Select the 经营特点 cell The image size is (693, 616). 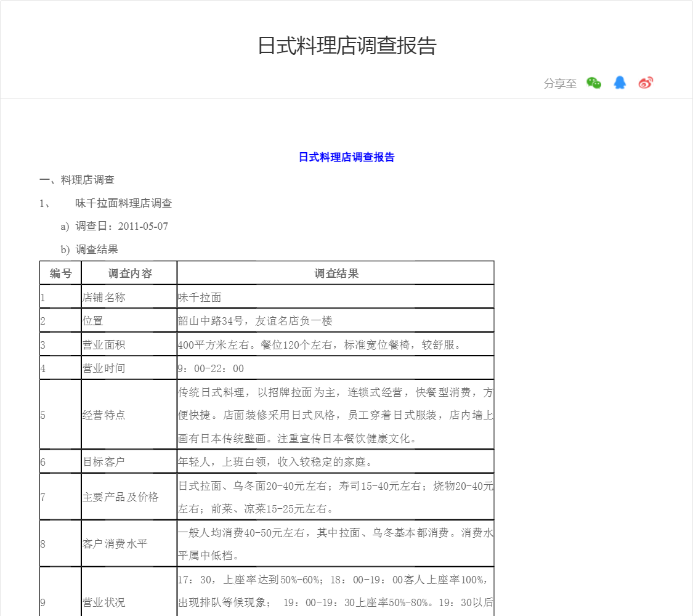tap(129, 415)
